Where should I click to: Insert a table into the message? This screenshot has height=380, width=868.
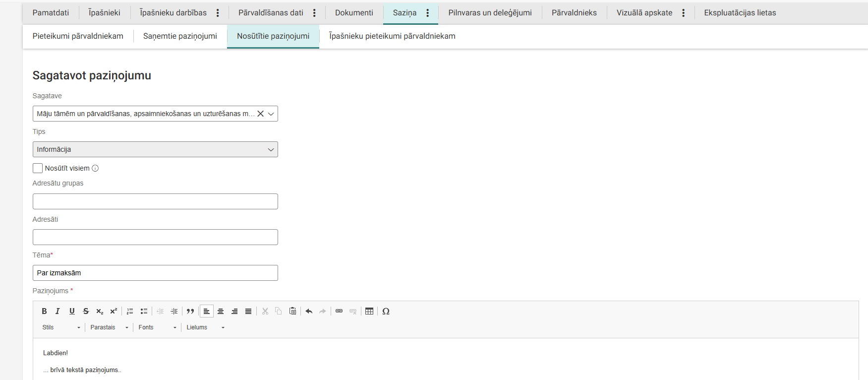click(x=369, y=311)
